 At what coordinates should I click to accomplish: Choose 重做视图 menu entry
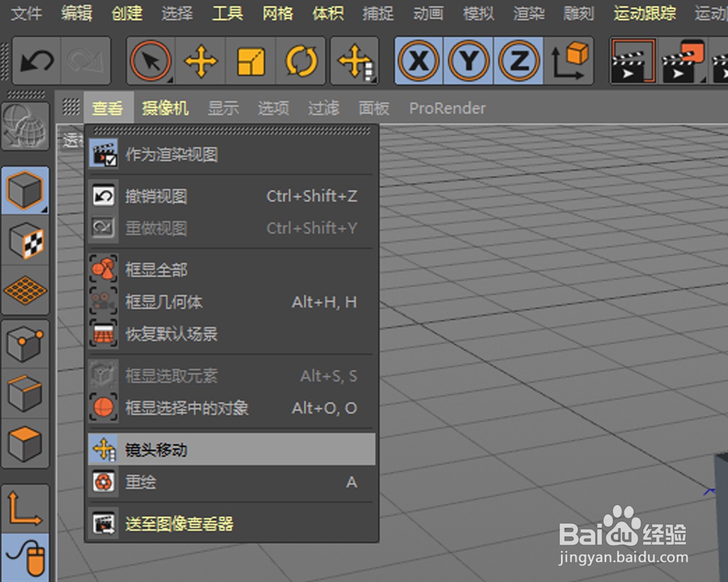point(232,228)
